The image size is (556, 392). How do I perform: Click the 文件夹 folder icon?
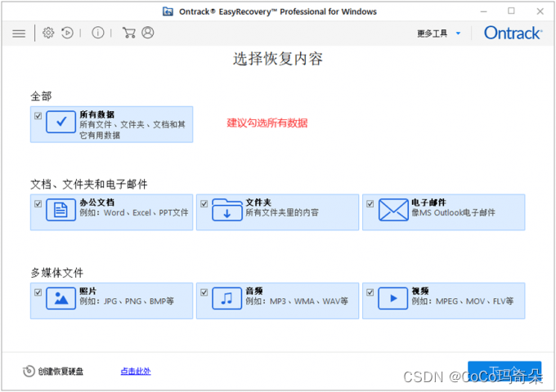tap(227, 210)
